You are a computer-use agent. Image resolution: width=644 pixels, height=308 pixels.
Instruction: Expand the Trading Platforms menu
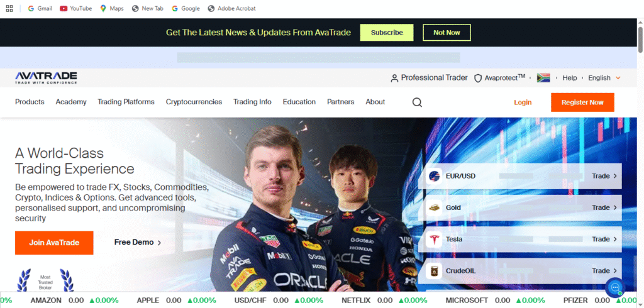tap(126, 102)
